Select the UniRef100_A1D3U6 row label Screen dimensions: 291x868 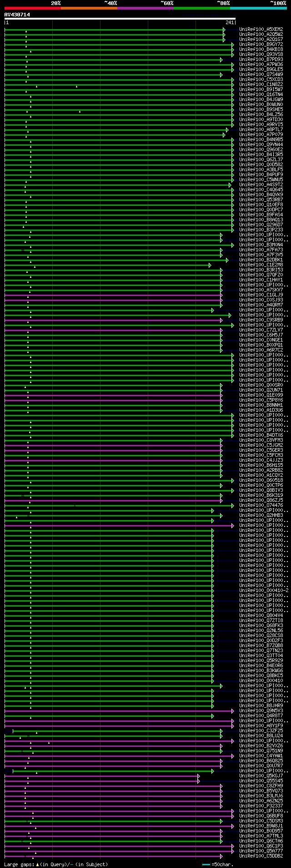point(261,410)
